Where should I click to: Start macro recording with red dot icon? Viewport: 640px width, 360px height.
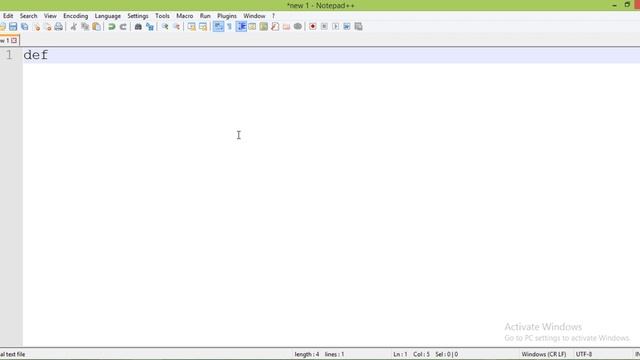tap(313, 27)
